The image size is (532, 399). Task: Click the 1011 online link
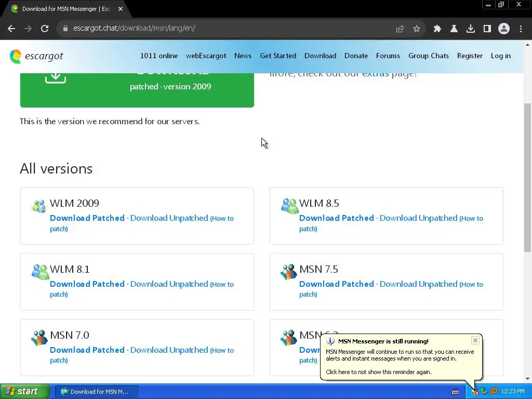point(159,56)
